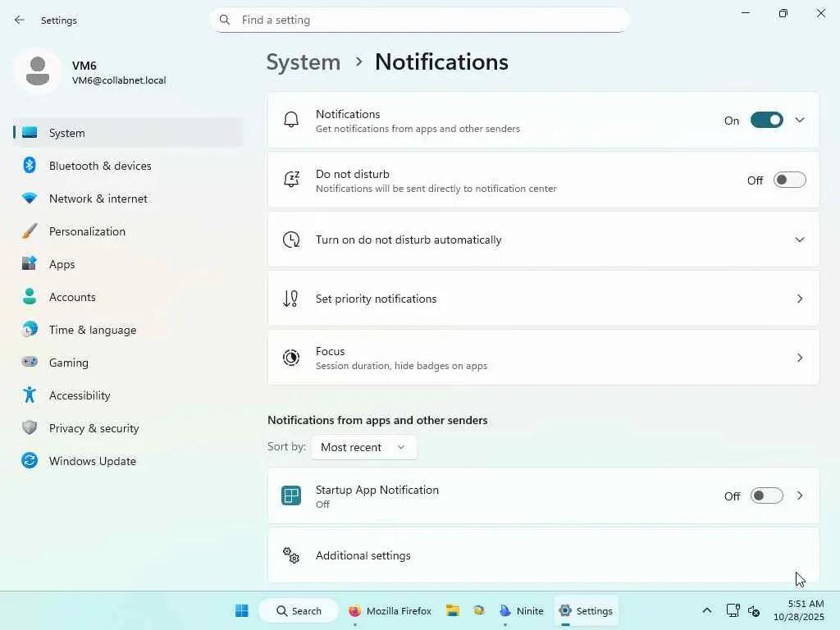The height and width of the screenshot is (630, 840).
Task: Go to Time & language settings
Action: 93,330
